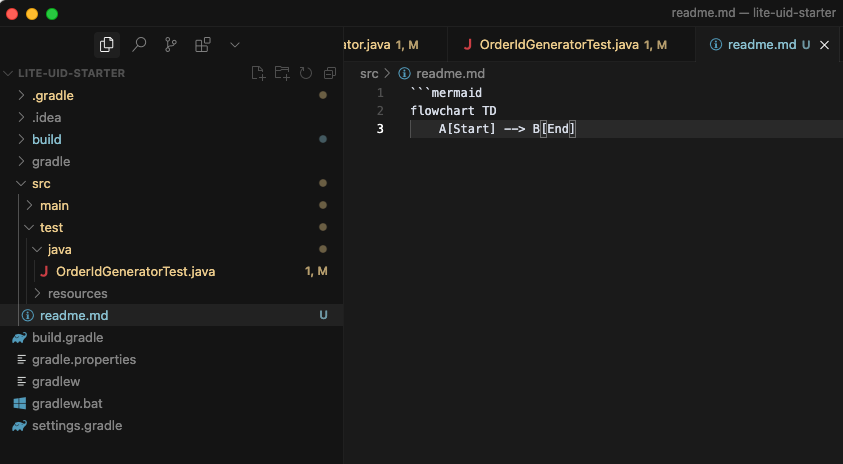Click the status dot on the build row
Image resolution: width=843 pixels, height=464 pixels.
click(323, 139)
